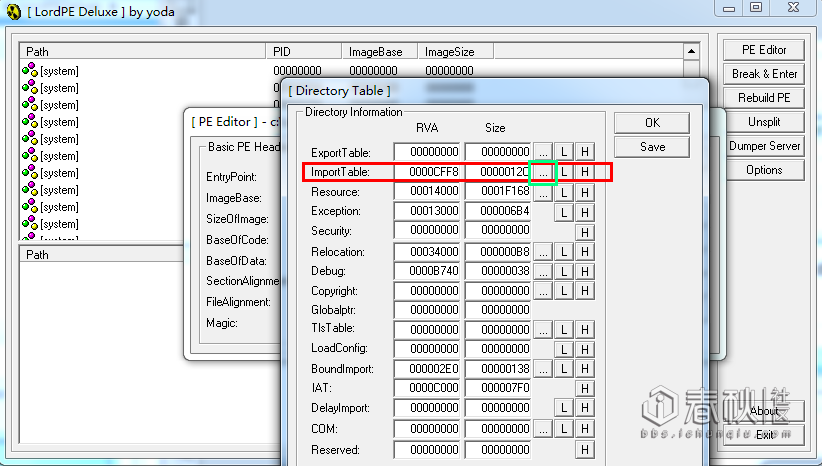The image size is (822, 466).
Task: Click the ImageBase column header
Action: [x=380, y=51]
